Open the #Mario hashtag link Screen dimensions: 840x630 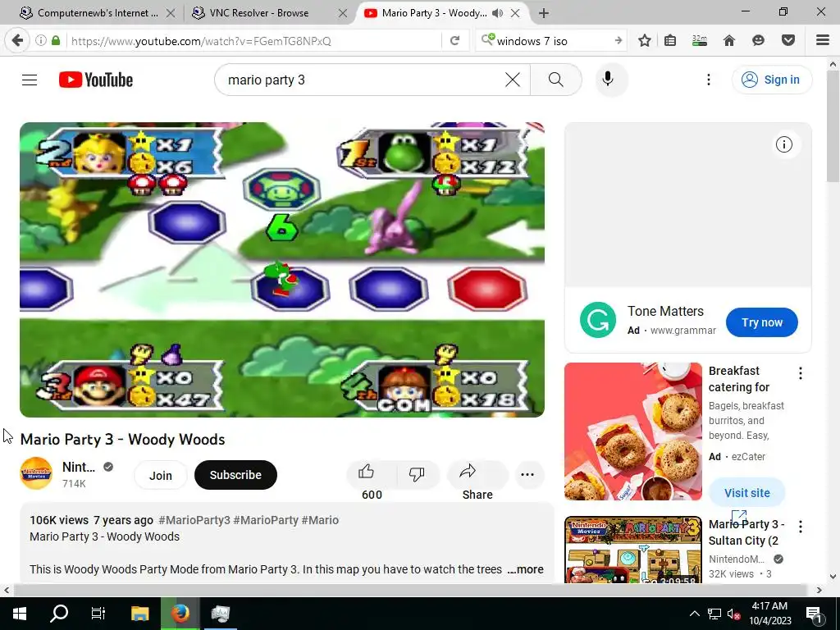click(x=320, y=520)
